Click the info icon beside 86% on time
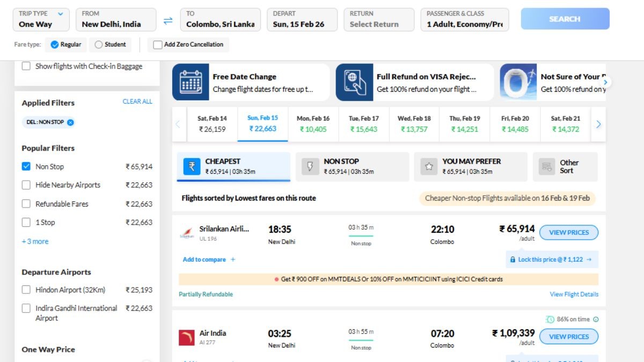The height and width of the screenshot is (362, 644). coord(595,319)
